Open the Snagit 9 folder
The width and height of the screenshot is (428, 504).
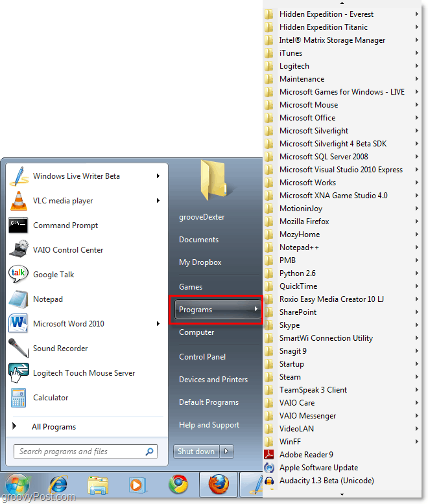click(x=342, y=351)
